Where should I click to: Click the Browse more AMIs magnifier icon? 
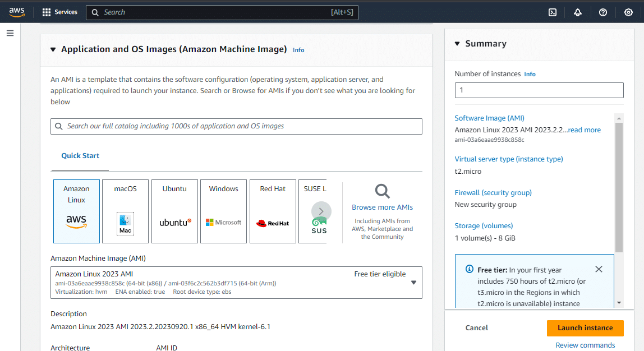(x=382, y=191)
